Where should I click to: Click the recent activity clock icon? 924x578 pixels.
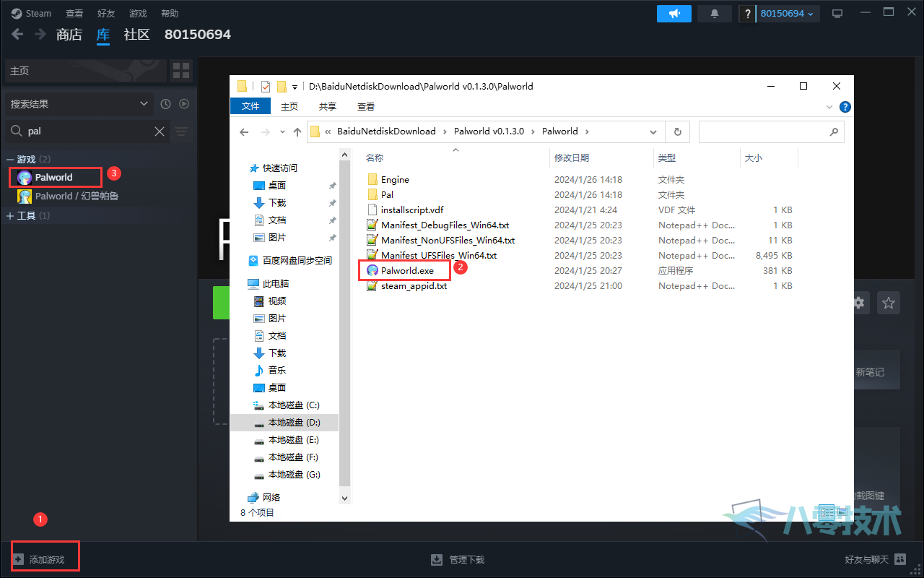[x=165, y=104]
